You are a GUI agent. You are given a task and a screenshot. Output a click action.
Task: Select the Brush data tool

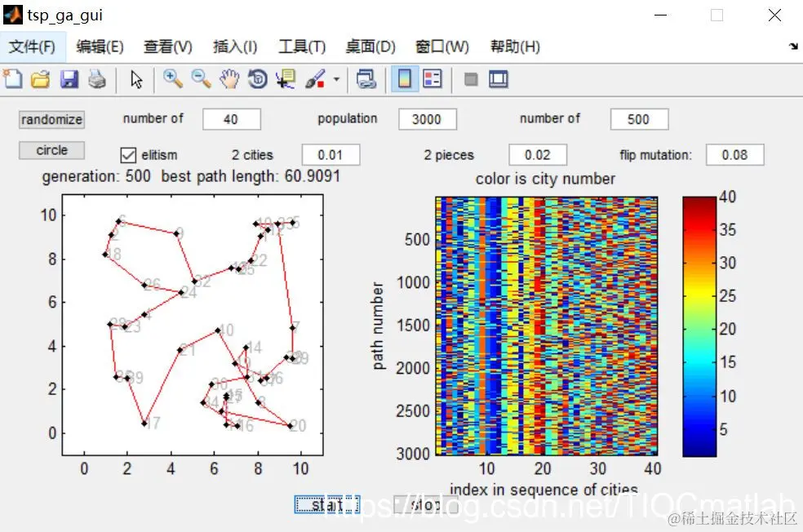pyautogui.click(x=315, y=79)
